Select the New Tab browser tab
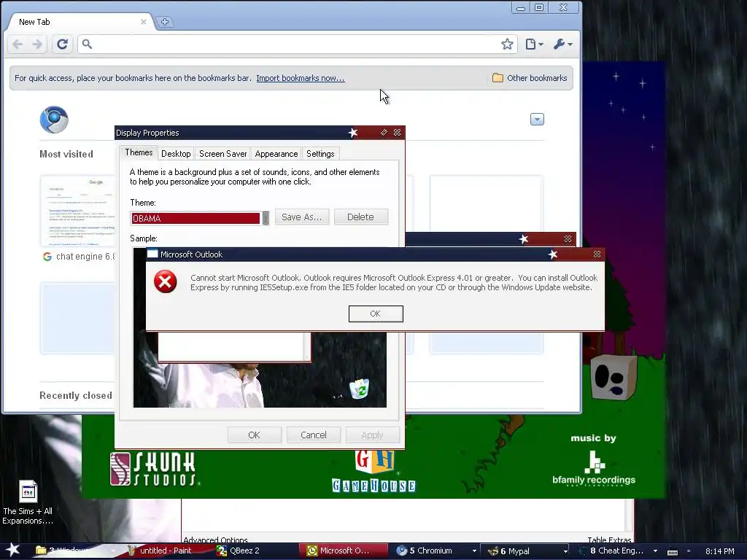 point(79,22)
